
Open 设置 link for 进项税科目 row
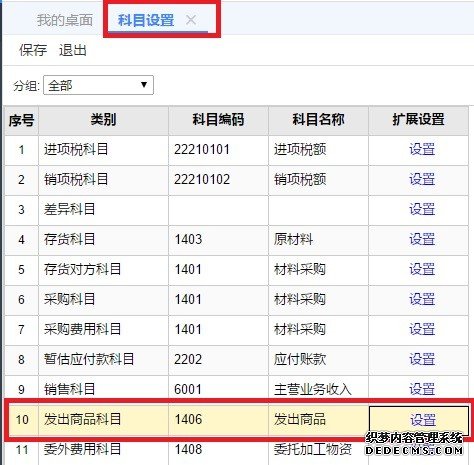[x=422, y=149]
